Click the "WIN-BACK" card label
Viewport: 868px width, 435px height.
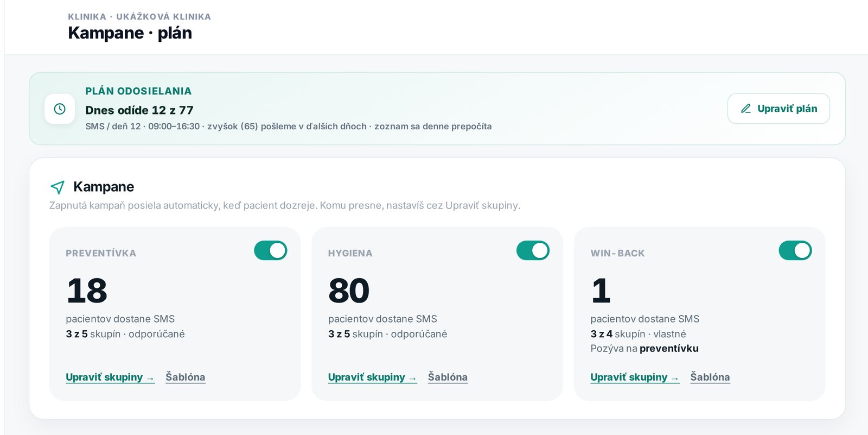[x=617, y=253]
